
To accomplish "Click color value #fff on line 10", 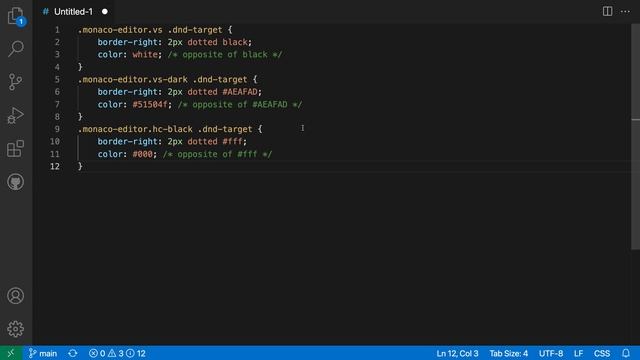I will (232, 142).
